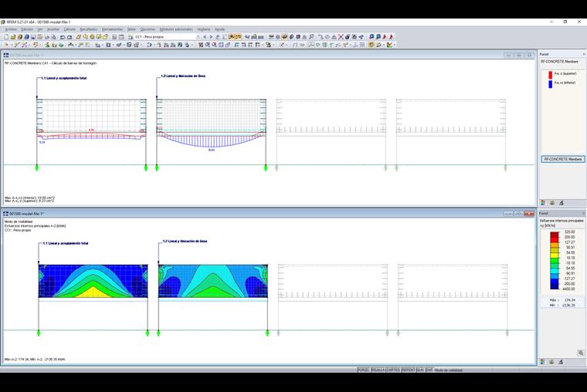Select middle factors tab icon in lower panel

[x=551, y=362]
